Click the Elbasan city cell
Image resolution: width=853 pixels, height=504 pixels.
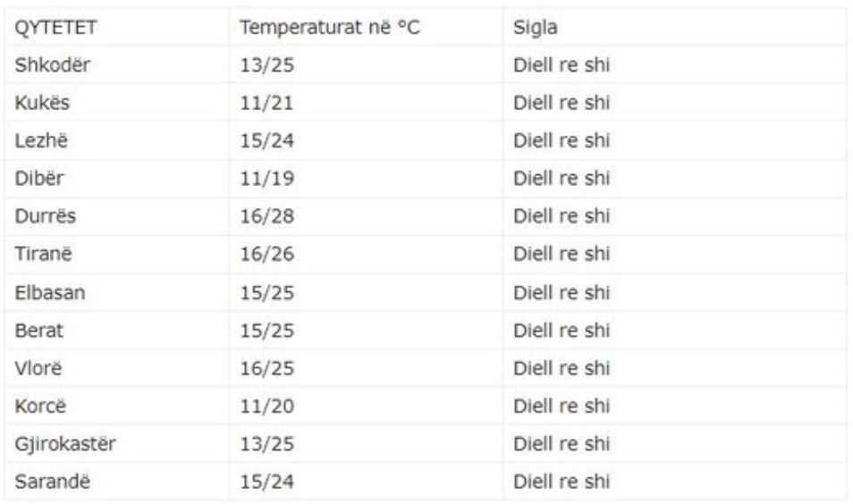tap(50, 292)
